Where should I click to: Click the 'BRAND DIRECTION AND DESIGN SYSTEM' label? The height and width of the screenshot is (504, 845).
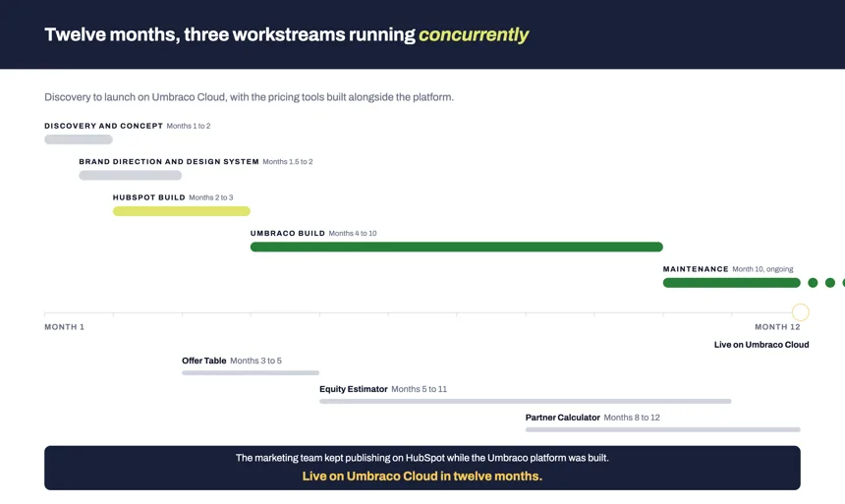pos(169,162)
